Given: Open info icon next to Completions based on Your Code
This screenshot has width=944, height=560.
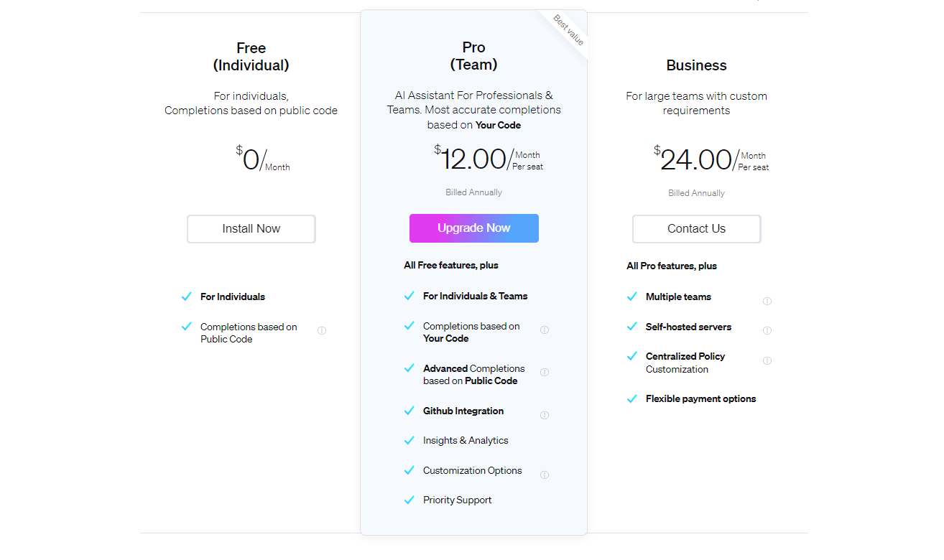Looking at the screenshot, I should point(545,330).
